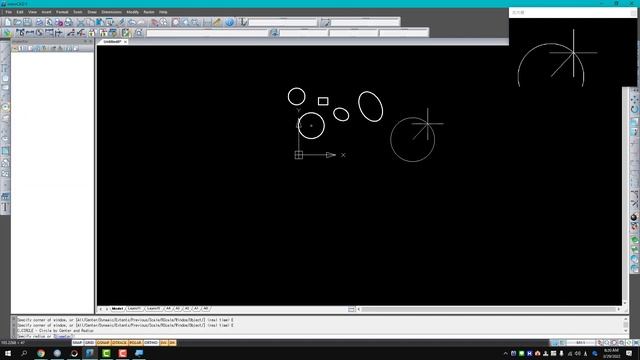The height and width of the screenshot is (360, 640).
Task: Open taskbar search magnifier
Action: 24,353
